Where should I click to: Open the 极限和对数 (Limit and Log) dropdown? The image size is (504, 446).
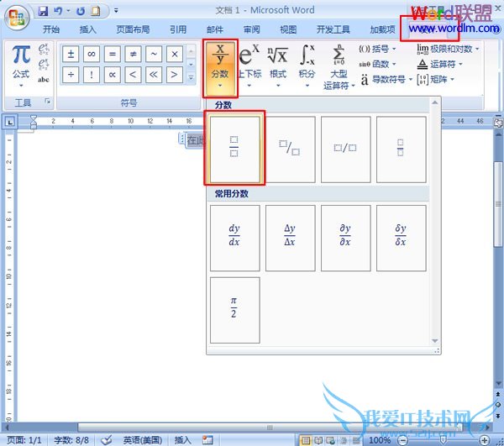(448, 49)
